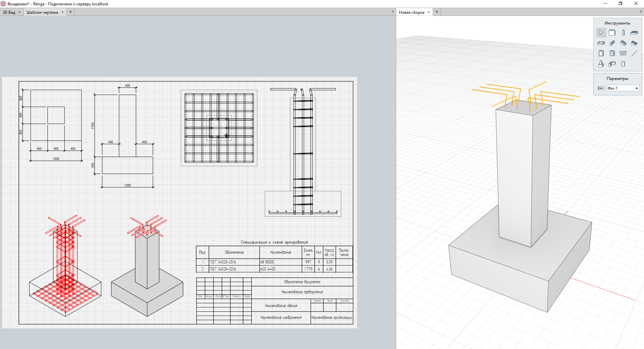Click the Спецификация к схеме армирования heading

[x=274, y=242]
